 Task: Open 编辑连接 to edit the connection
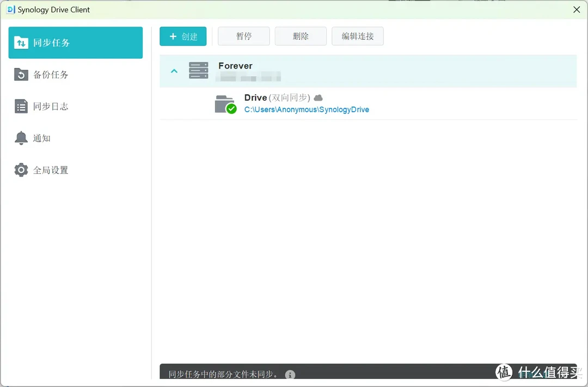tap(358, 36)
